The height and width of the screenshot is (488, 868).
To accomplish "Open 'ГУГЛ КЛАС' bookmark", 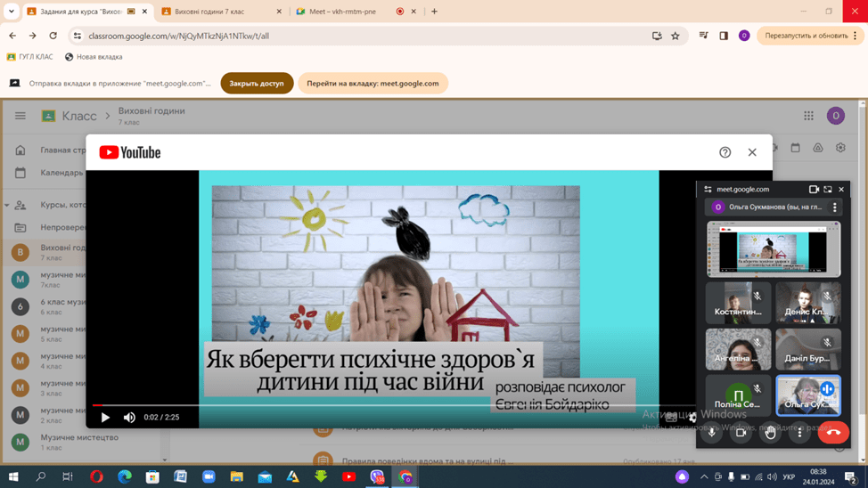I will pos(30,56).
